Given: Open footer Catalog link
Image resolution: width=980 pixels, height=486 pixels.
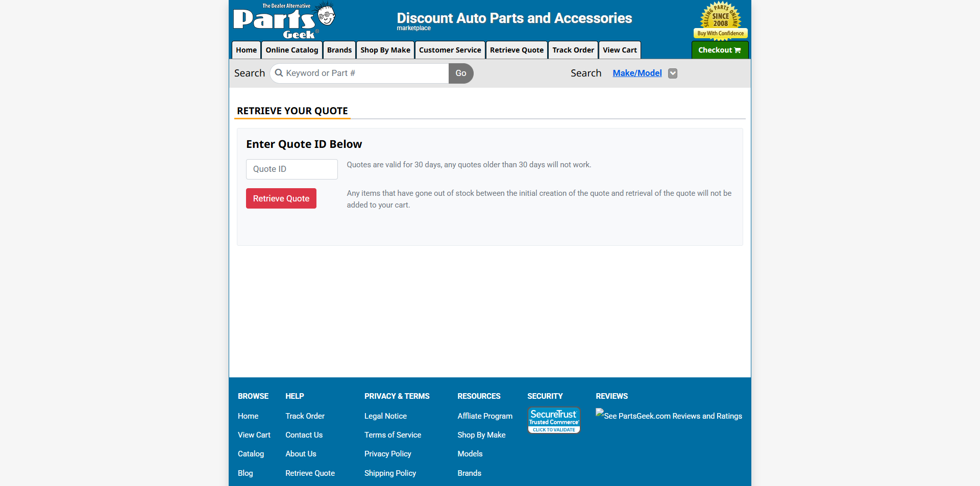Looking at the screenshot, I should (251, 454).
